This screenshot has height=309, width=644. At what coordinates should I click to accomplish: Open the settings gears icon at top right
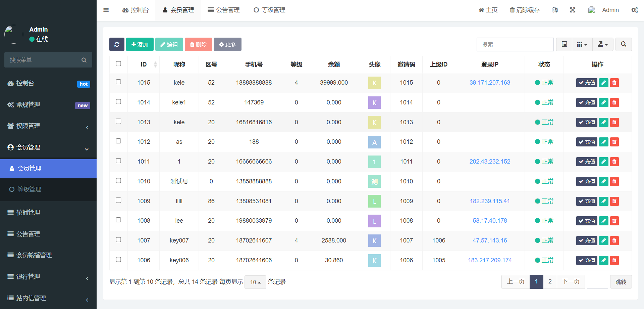(x=634, y=10)
